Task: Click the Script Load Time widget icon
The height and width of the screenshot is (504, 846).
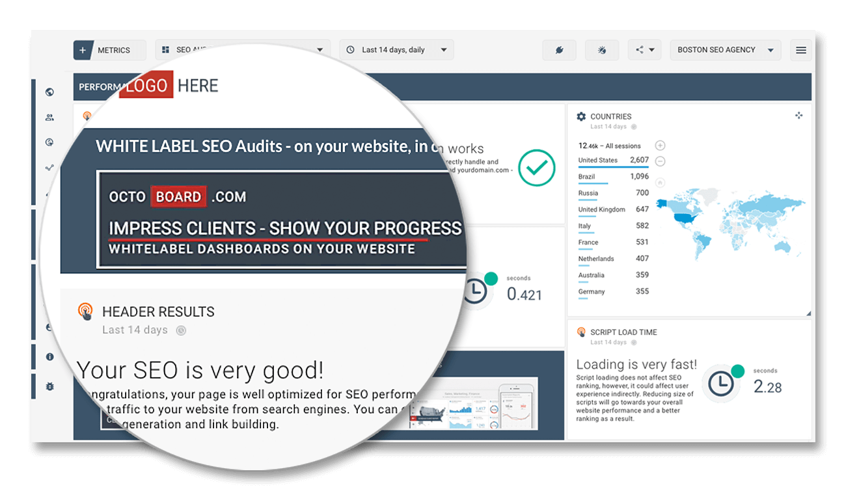Action: [581, 332]
